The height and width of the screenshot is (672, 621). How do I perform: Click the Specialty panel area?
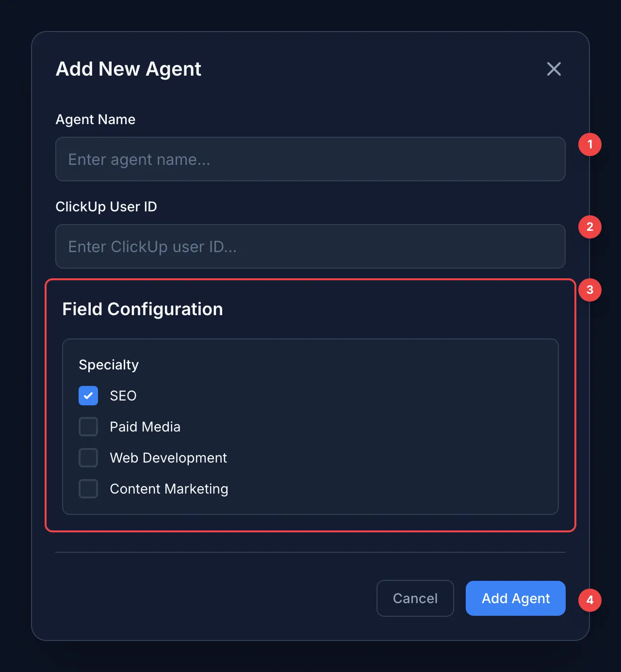[310, 426]
